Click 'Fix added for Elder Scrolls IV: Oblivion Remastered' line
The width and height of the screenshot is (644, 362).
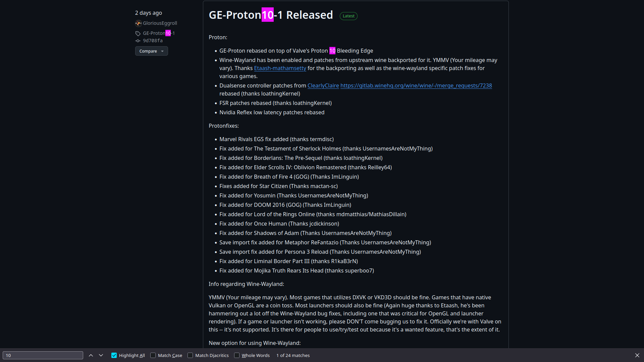coord(306,167)
